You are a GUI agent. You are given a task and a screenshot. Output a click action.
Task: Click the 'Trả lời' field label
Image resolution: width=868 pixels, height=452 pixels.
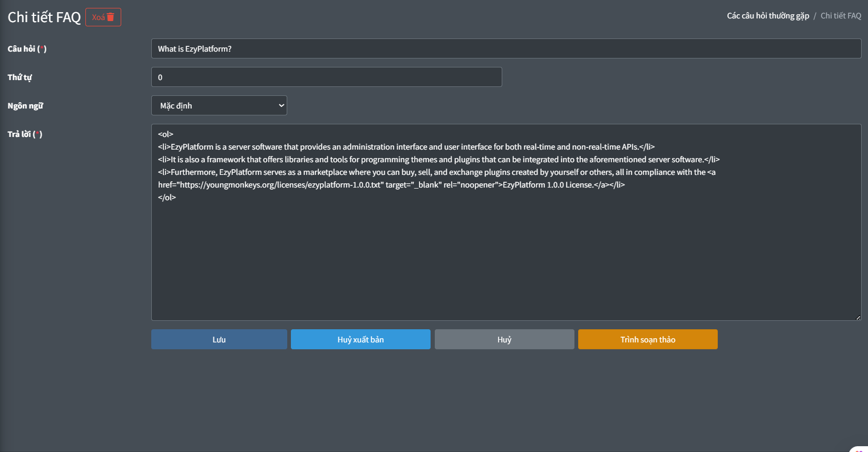click(x=25, y=134)
